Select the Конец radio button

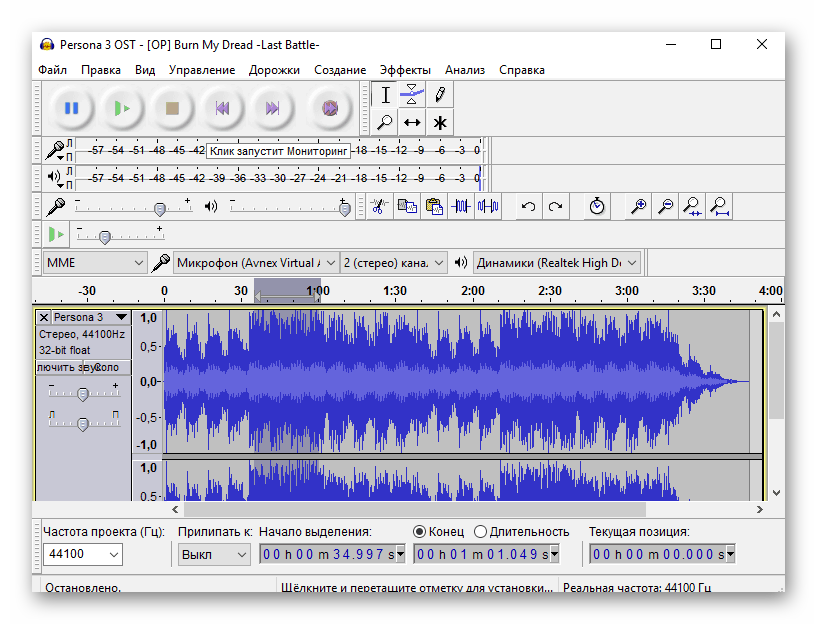point(420,532)
